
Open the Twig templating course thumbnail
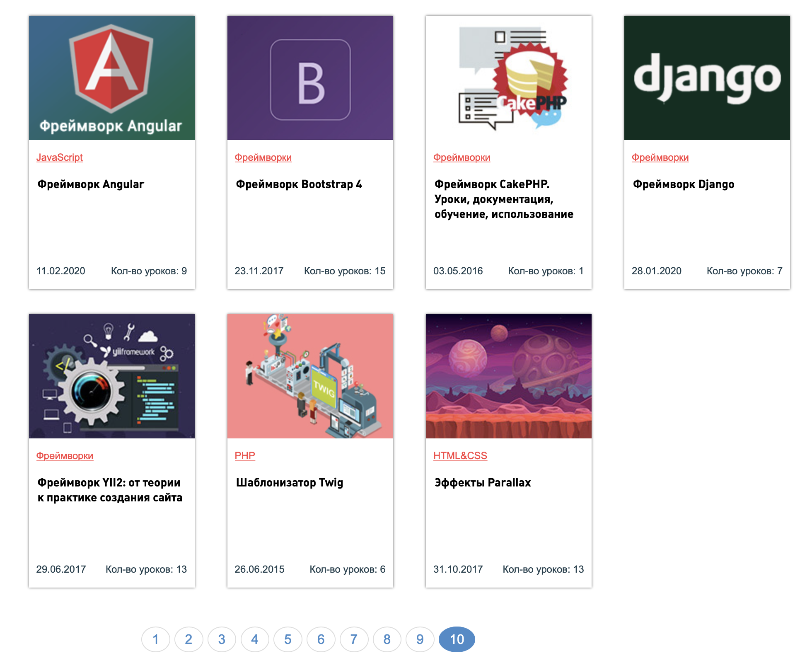coord(310,376)
